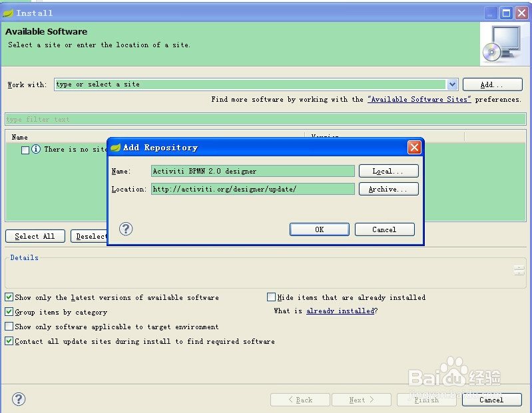This screenshot has width=532, height=413.
Task: Click the Finish button in the wizard footer
Action: coord(427,400)
